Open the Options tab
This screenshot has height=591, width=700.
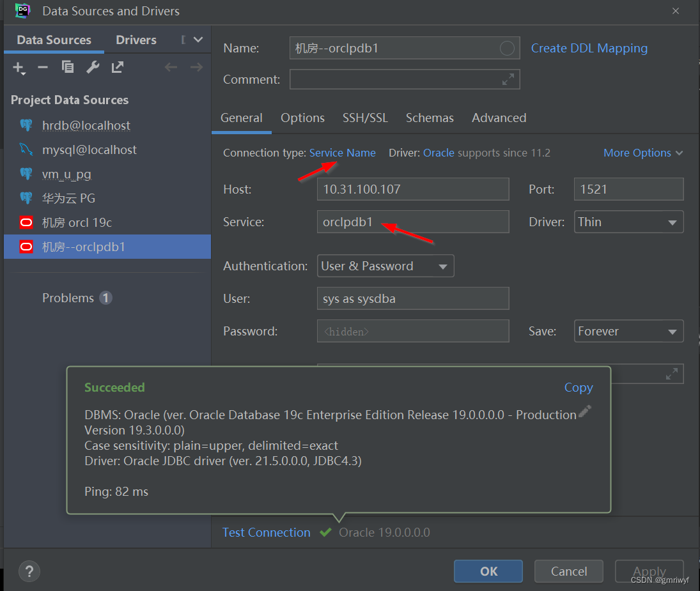tap(302, 118)
